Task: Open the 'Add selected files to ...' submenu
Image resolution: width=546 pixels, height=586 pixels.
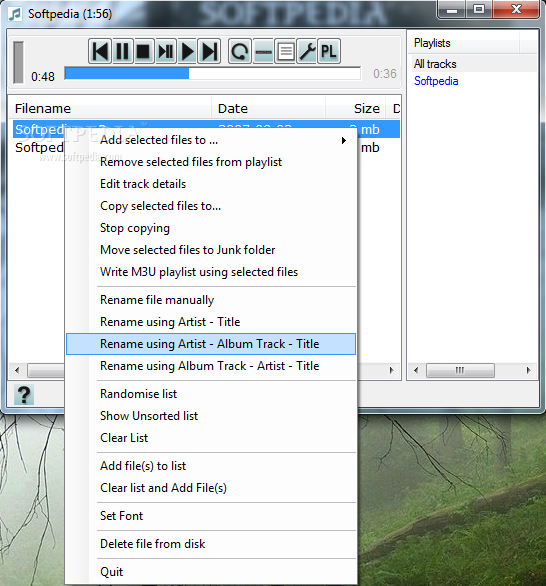Action: (211, 140)
